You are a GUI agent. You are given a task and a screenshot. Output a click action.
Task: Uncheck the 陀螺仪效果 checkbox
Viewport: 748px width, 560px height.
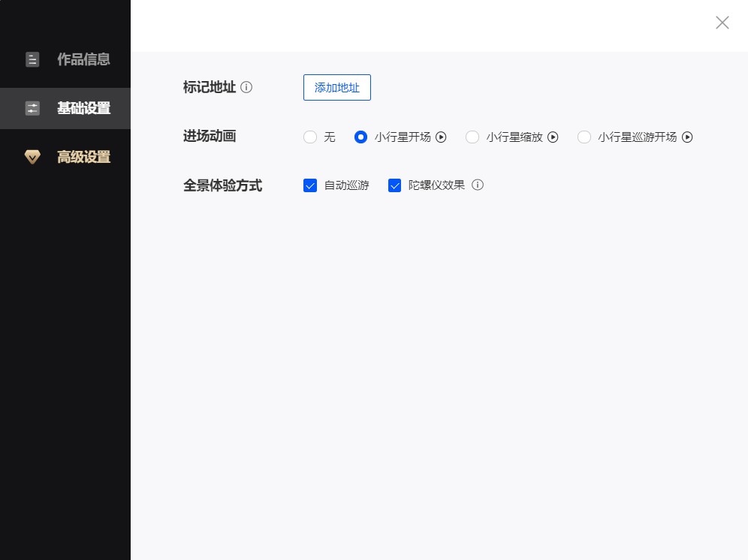[x=394, y=185]
